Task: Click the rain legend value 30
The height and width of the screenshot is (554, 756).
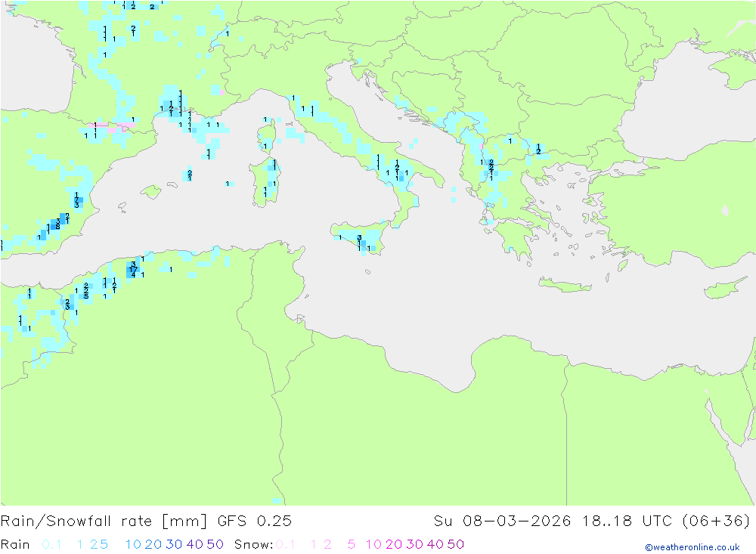Action: click(x=174, y=544)
